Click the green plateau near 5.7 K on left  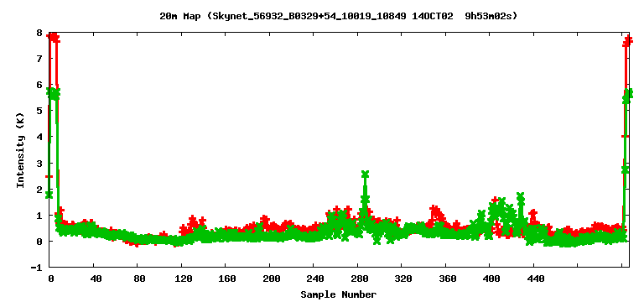54,93
